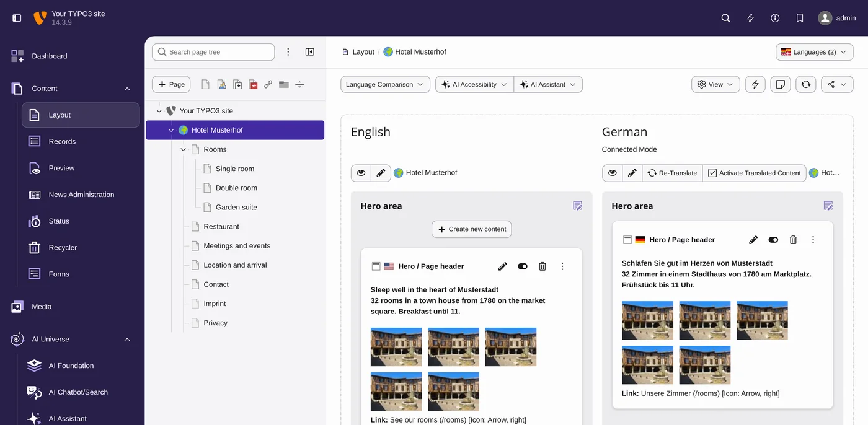Edit German page properties pencil button
This screenshot has height=425, width=868.
coord(632,173)
